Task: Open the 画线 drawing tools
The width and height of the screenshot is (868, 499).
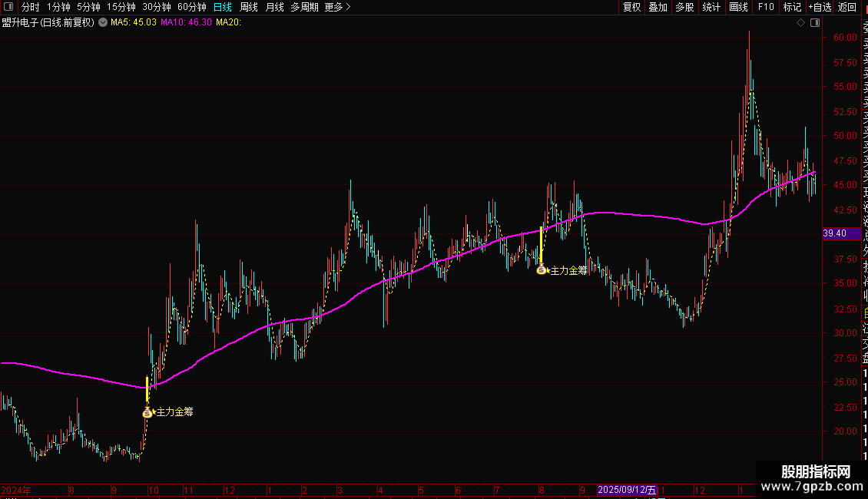Action: pos(738,7)
